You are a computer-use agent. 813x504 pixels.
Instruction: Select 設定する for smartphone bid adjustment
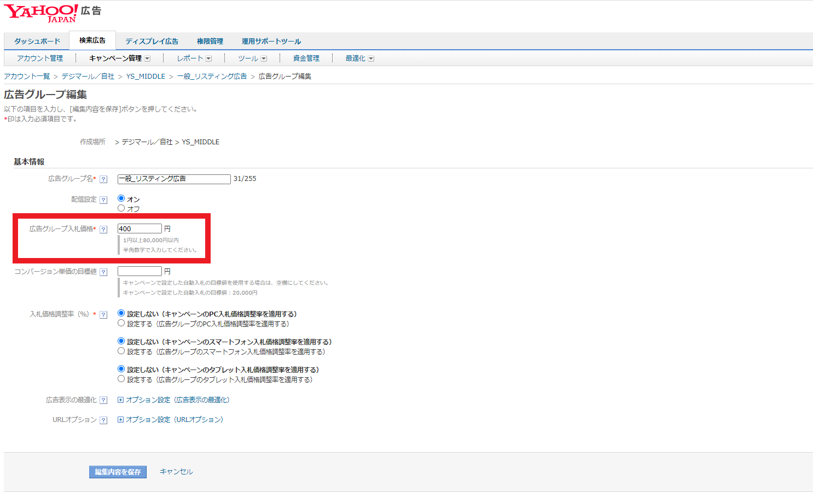121,351
